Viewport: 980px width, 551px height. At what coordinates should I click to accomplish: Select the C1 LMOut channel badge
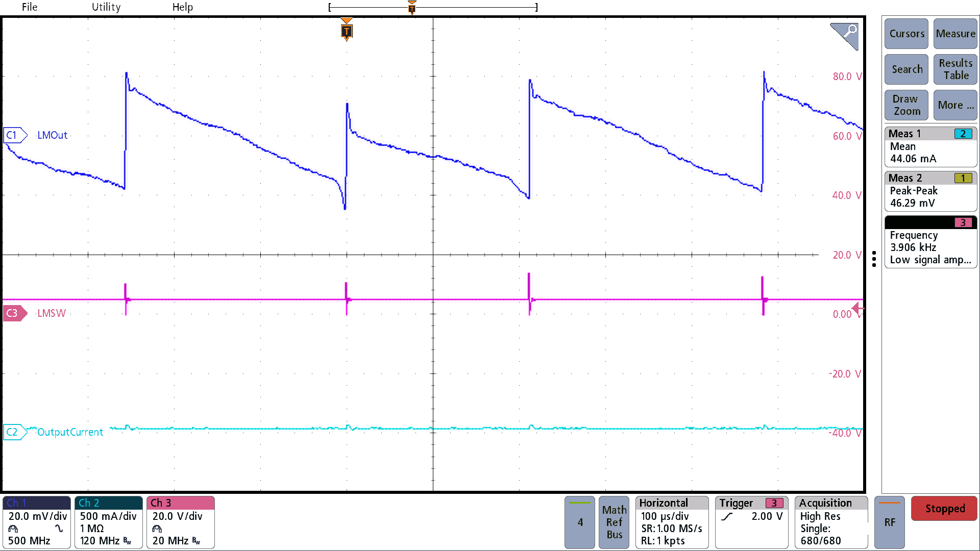[x=15, y=135]
